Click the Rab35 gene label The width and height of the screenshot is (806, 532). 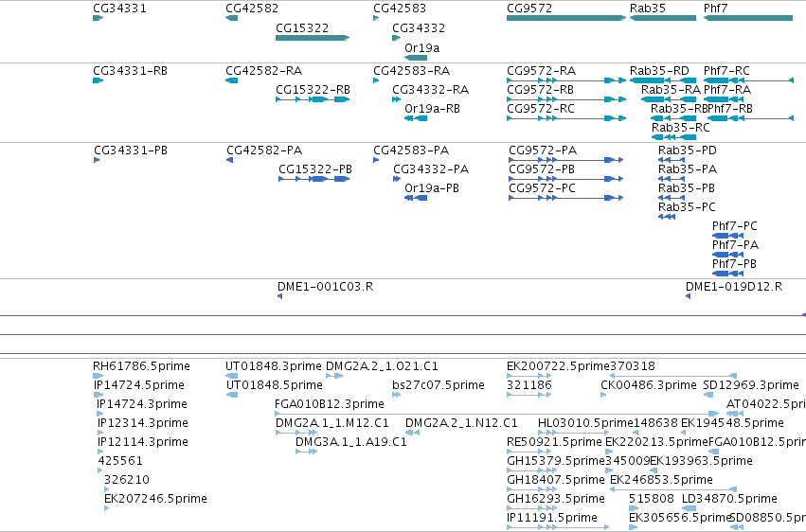click(647, 9)
